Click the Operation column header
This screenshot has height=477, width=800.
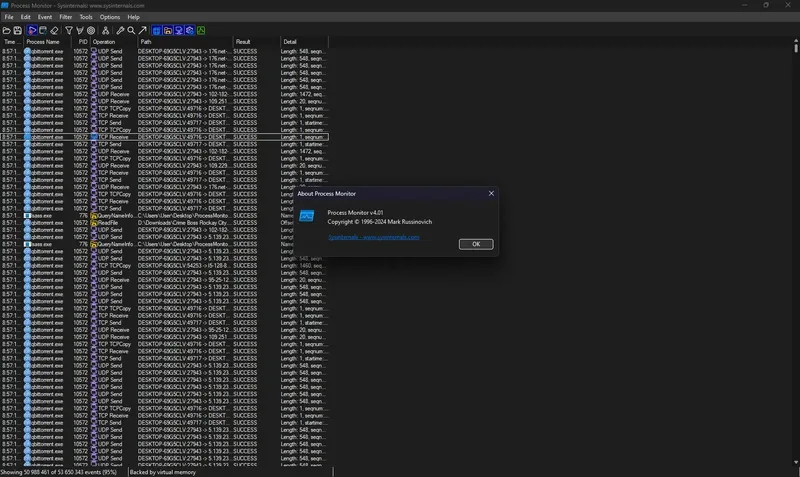point(114,42)
